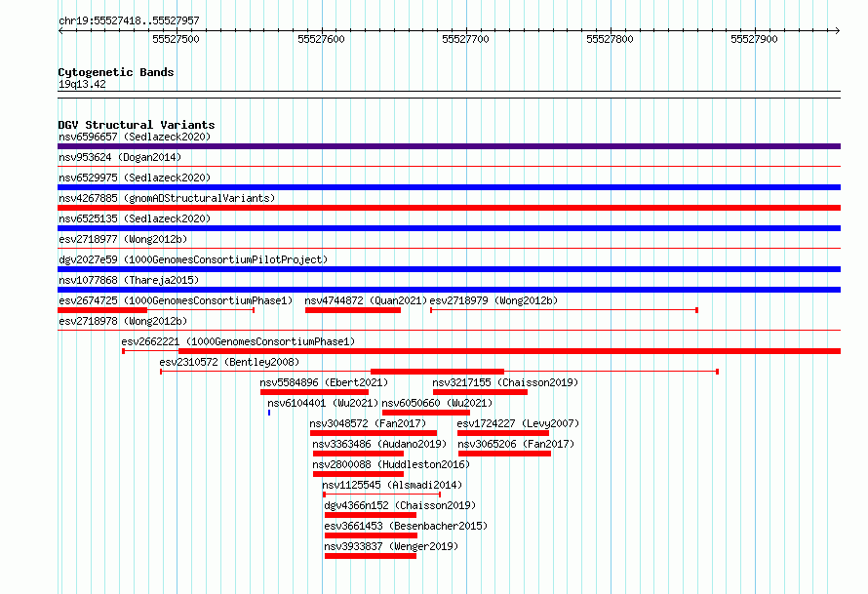Click the red nsv6050660 bar
Screen dimensions: 868x594
point(426,413)
